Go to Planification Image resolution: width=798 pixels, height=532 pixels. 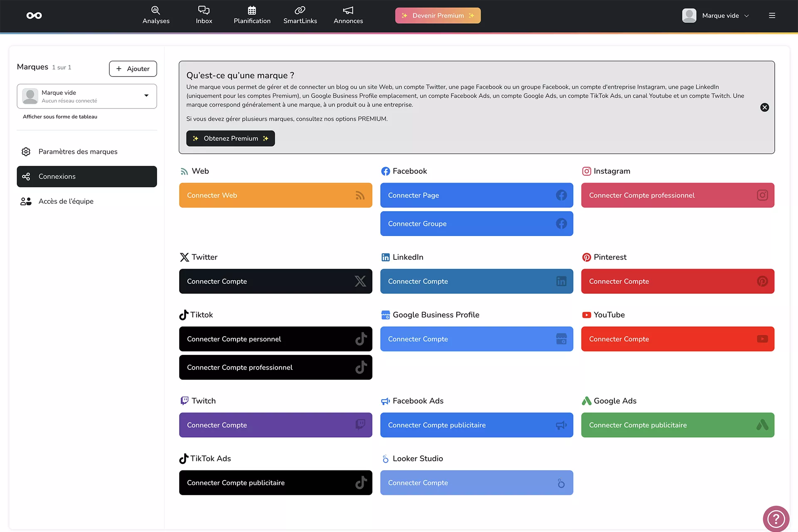[252, 15]
